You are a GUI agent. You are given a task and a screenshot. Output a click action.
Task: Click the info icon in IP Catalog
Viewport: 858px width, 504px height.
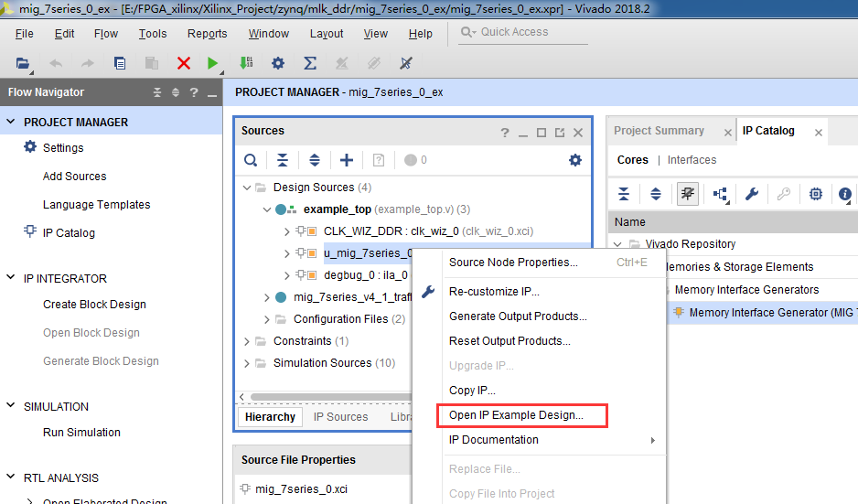click(845, 194)
